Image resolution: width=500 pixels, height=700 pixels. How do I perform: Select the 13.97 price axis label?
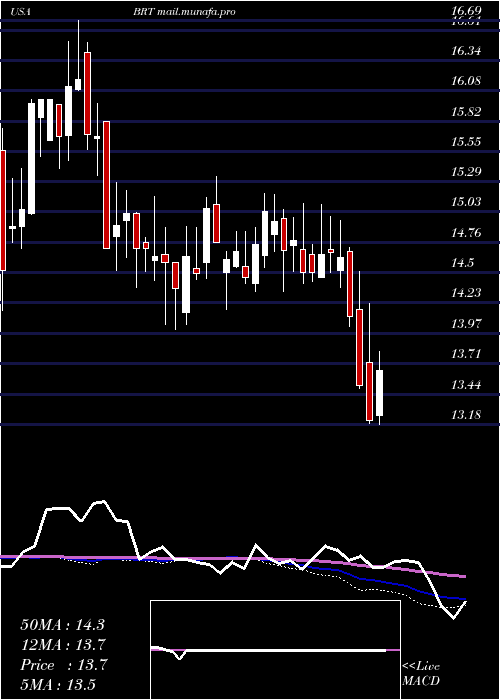pyautogui.click(x=467, y=324)
